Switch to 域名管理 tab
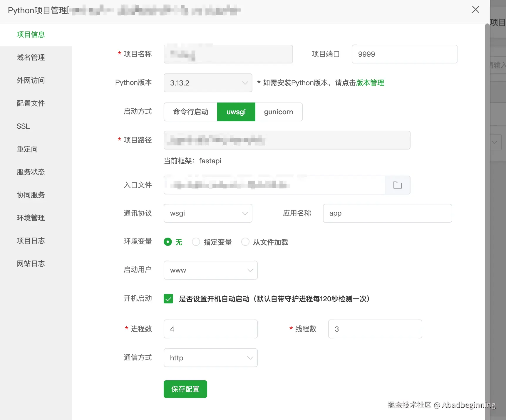506x420 pixels. 31,58
